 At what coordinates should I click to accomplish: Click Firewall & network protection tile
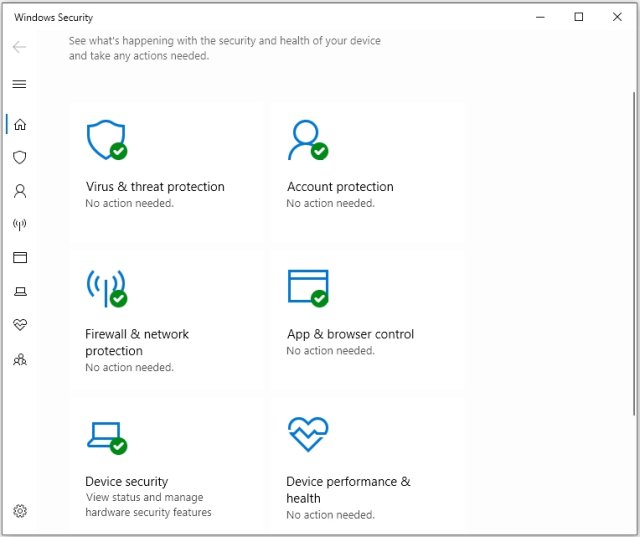tap(166, 320)
